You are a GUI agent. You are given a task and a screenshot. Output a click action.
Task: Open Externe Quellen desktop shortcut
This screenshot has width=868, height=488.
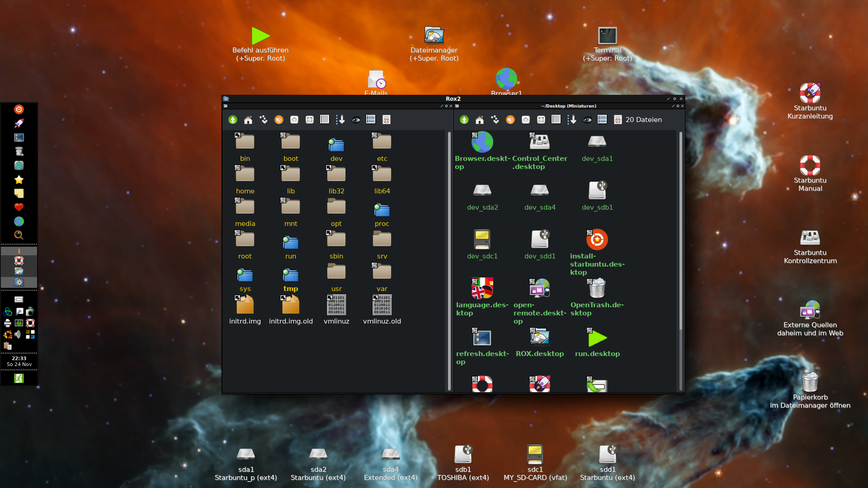[810, 319]
